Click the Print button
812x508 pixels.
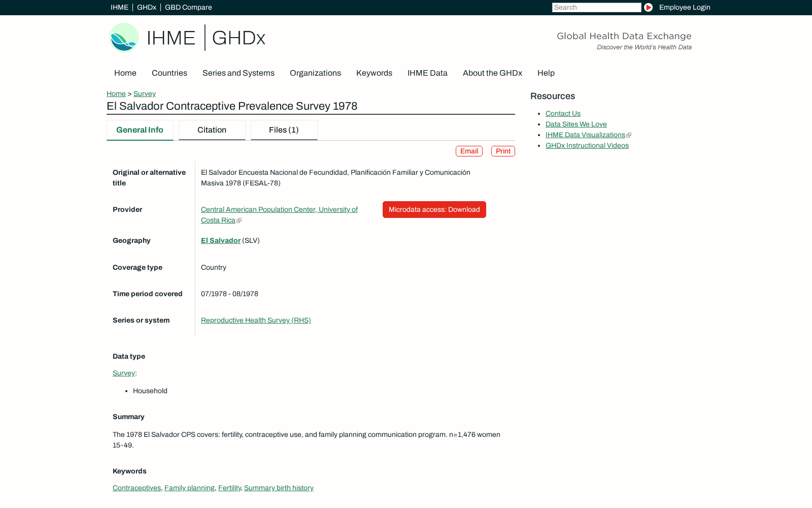click(503, 151)
